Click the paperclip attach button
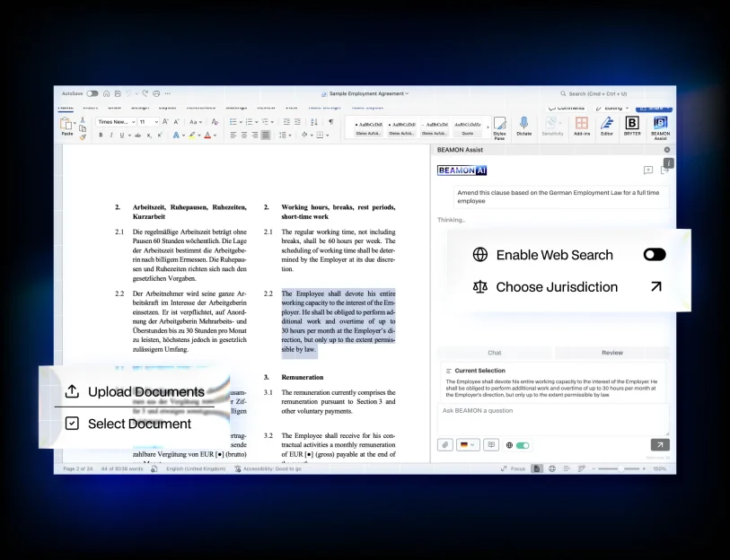Viewport: 730px width, 560px height. pyautogui.click(x=445, y=444)
